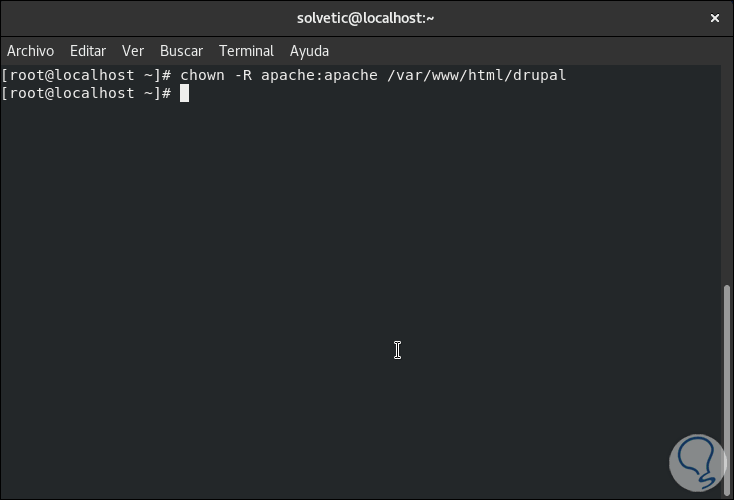Click the white block cursor

click(x=184, y=93)
